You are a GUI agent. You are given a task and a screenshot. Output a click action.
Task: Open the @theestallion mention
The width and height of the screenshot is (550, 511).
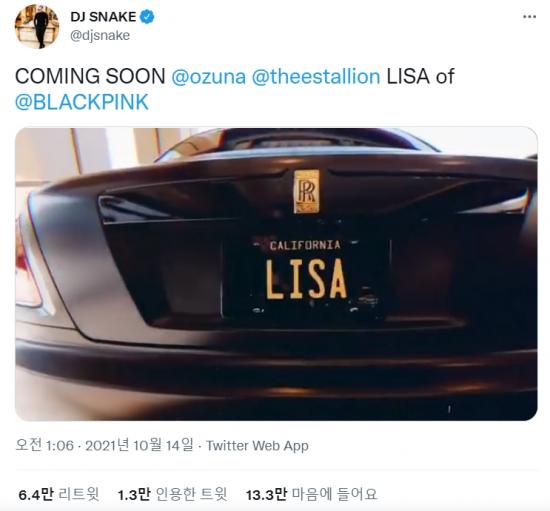316,76
